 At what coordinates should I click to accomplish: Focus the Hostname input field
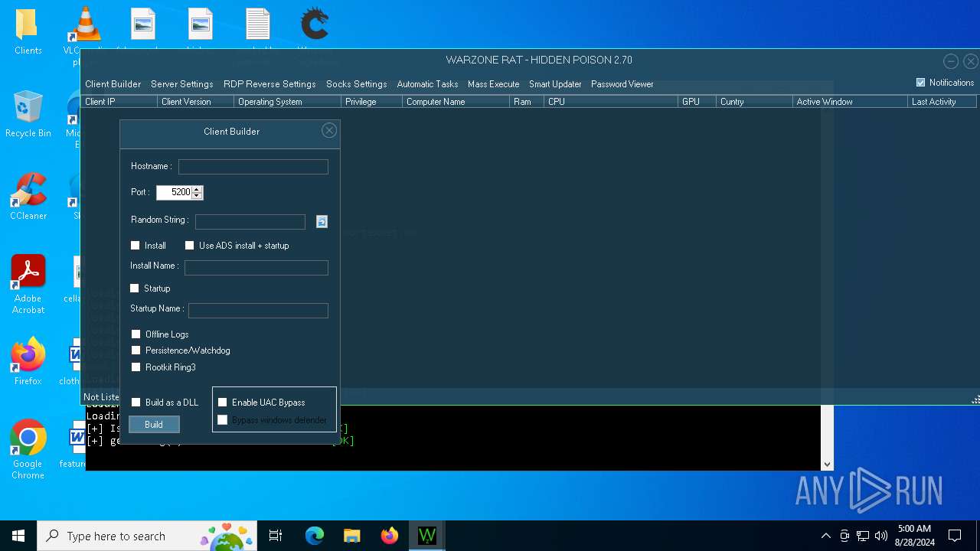point(253,167)
